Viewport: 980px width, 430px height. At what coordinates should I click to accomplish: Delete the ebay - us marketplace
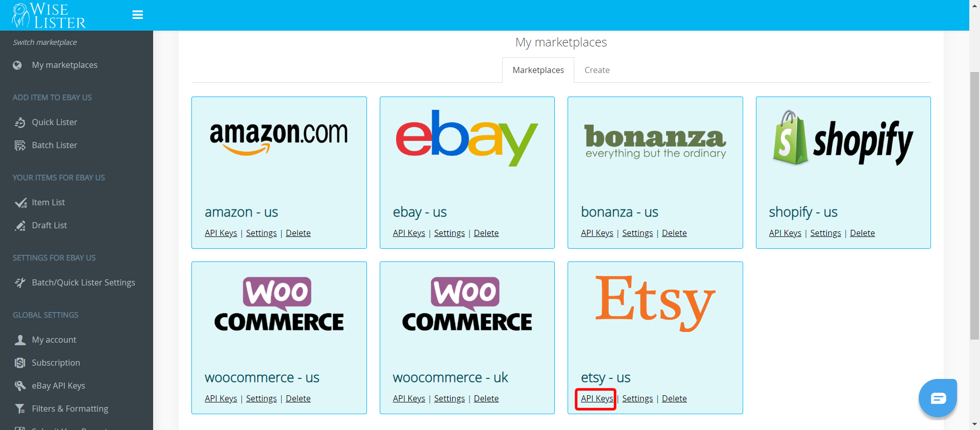point(486,233)
